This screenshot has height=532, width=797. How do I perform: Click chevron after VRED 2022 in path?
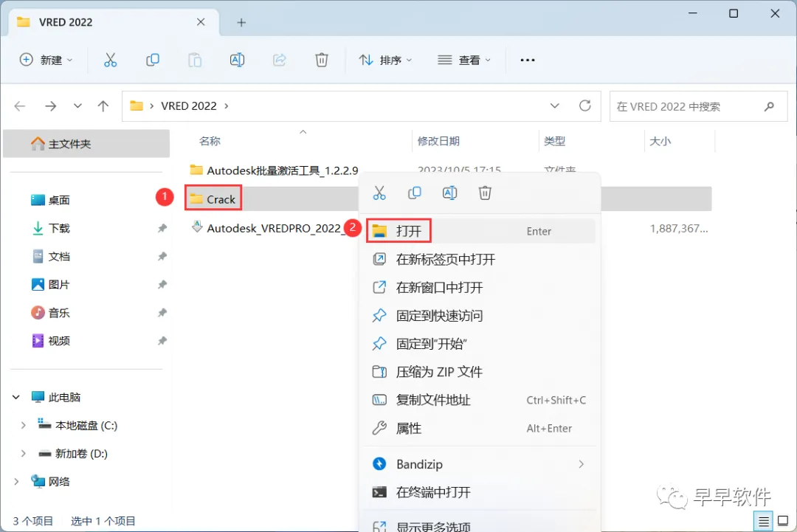click(227, 106)
